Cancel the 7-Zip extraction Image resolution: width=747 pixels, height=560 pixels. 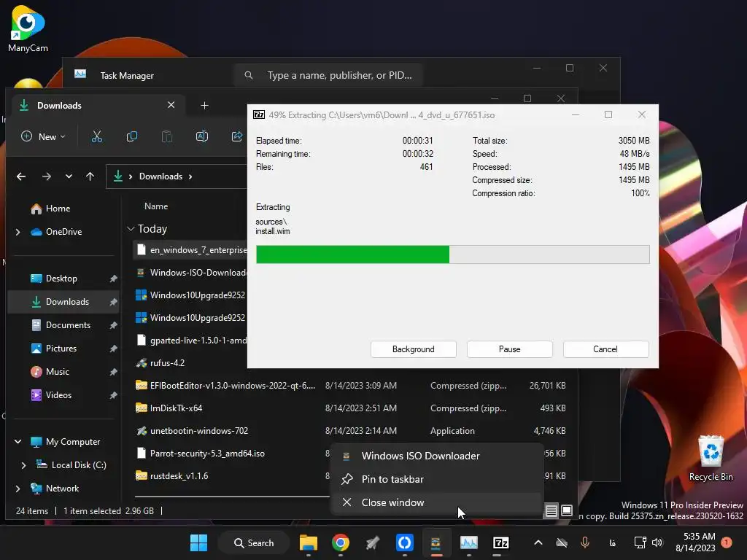605,349
